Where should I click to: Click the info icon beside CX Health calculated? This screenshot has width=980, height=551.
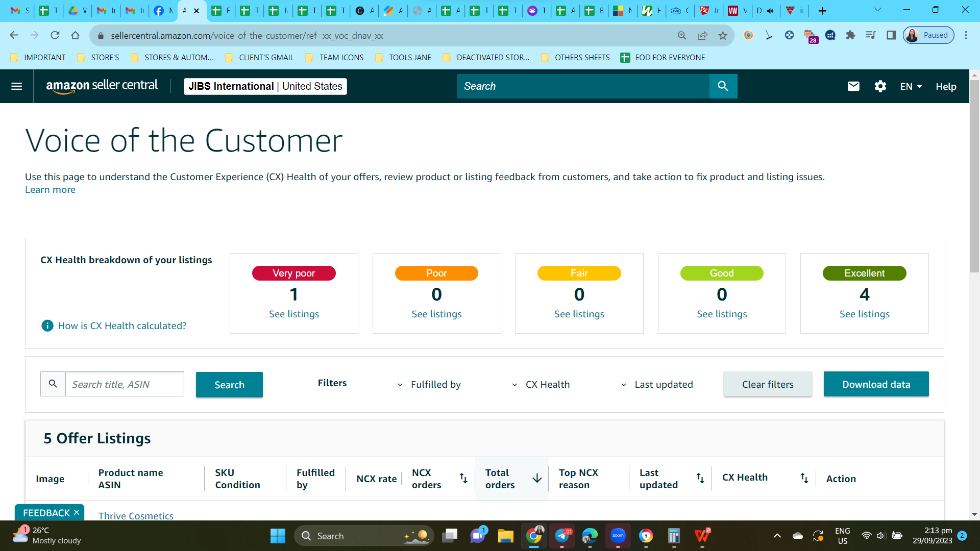click(x=47, y=325)
